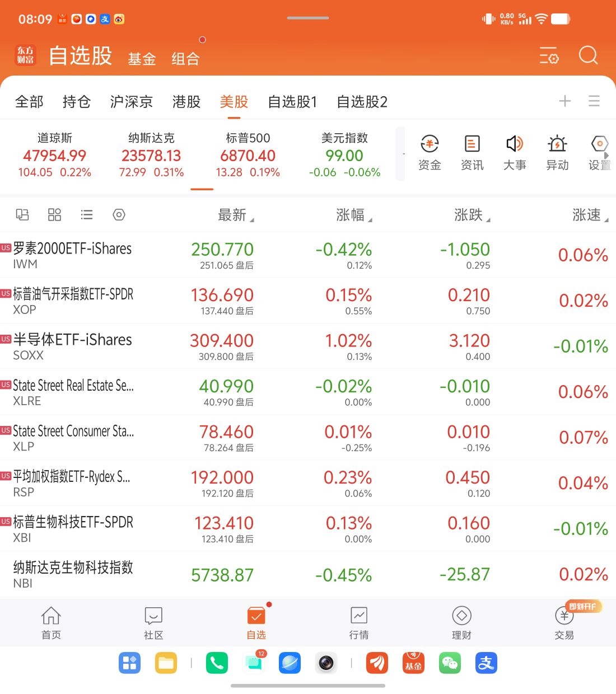Switch to 组合 portfolio header tab
The height and width of the screenshot is (694, 616).
click(185, 59)
